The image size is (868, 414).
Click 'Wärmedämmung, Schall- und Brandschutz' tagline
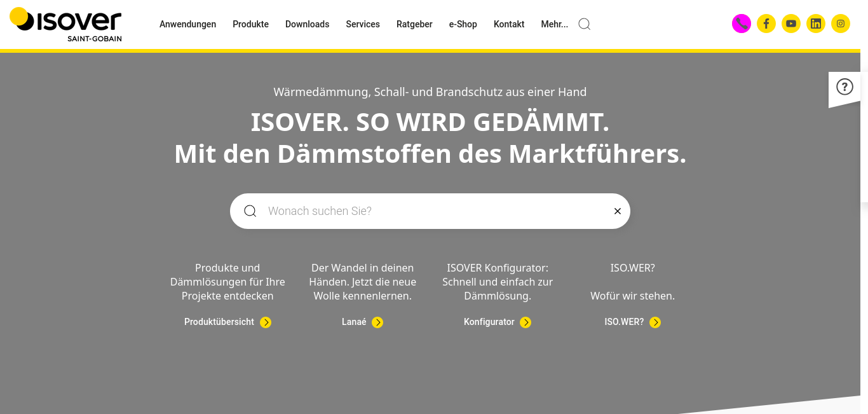(430, 92)
